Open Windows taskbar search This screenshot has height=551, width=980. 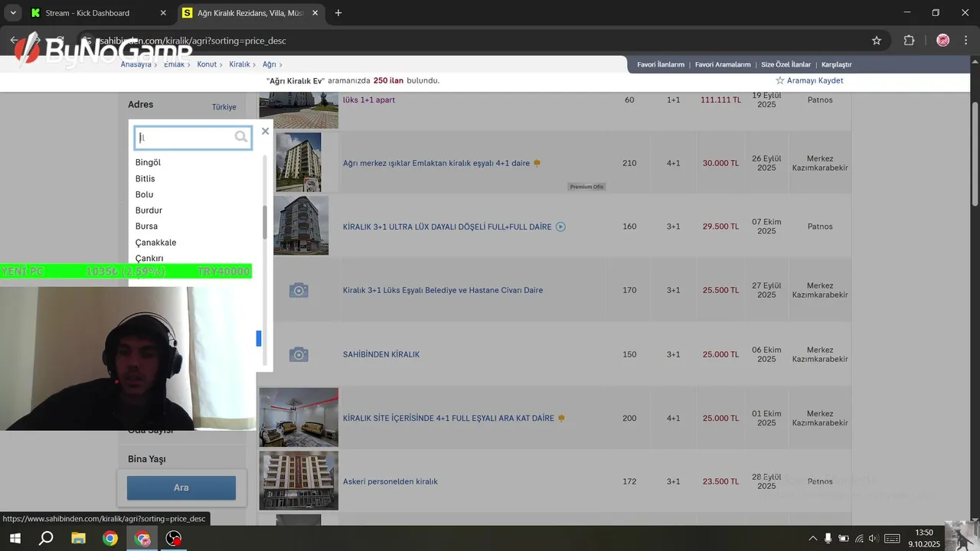(46, 538)
